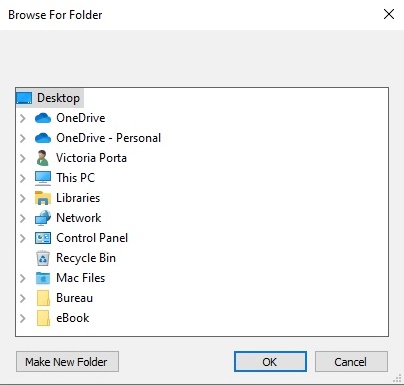Viewport: 404px width, 385px height.
Task: Click the Libraries folder icon
Action: pyautogui.click(x=43, y=198)
